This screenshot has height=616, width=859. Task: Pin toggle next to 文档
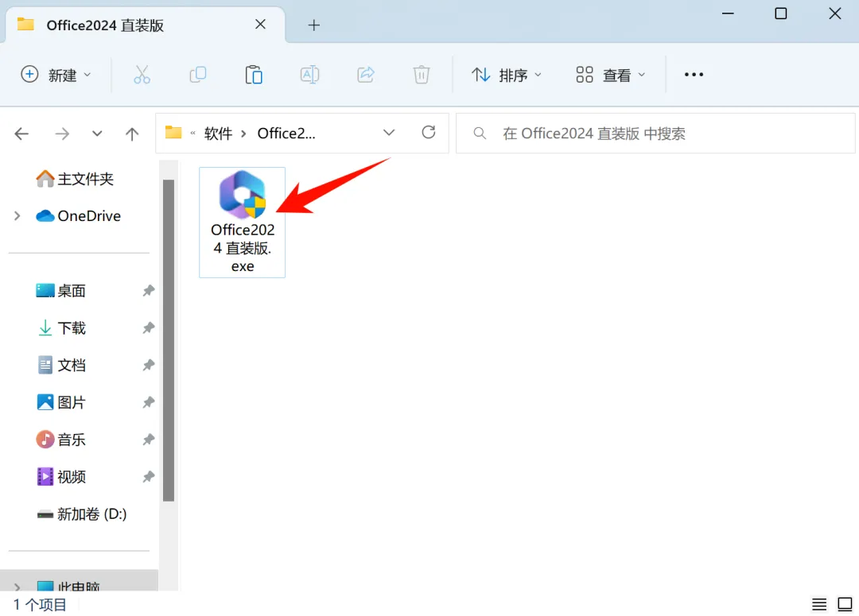pos(149,365)
